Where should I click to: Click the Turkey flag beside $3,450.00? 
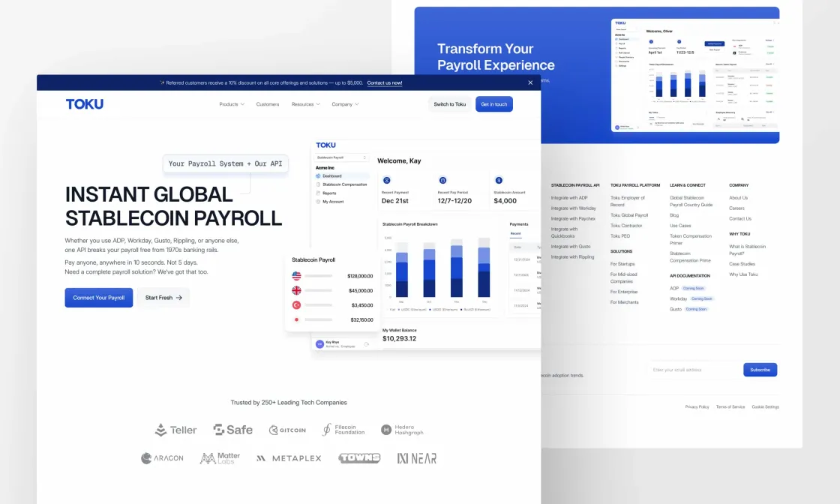click(x=296, y=304)
